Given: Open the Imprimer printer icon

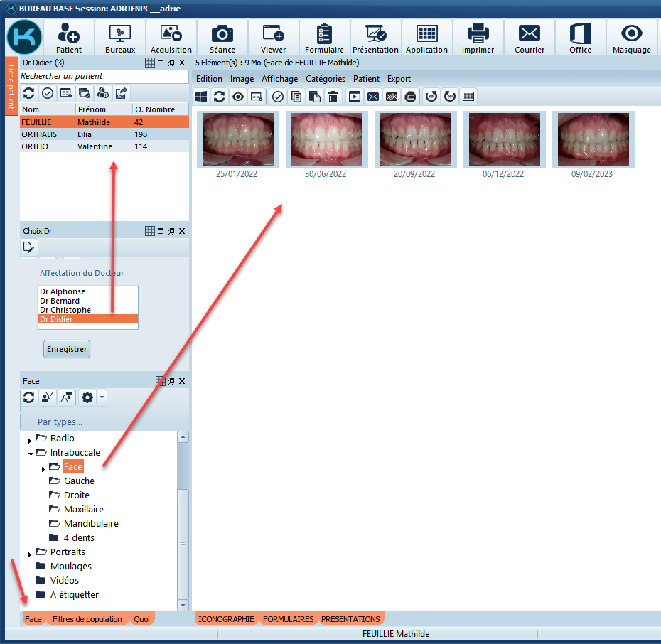Looking at the screenshot, I should pyautogui.click(x=478, y=37).
